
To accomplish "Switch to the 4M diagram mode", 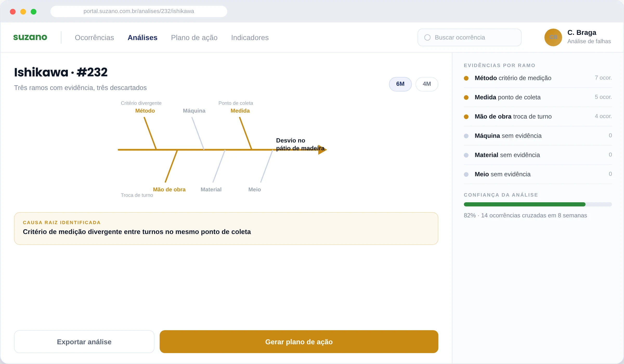I will (x=427, y=84).
